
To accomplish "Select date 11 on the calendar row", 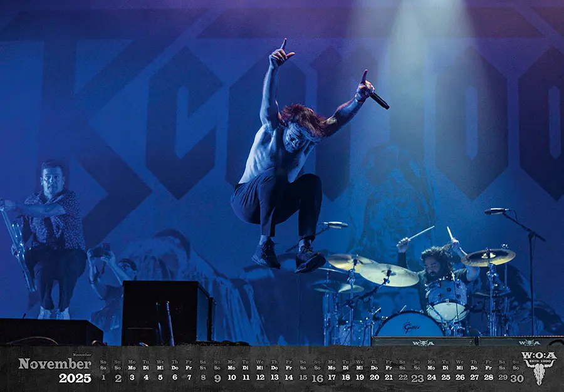I will [x=246, y=377].
